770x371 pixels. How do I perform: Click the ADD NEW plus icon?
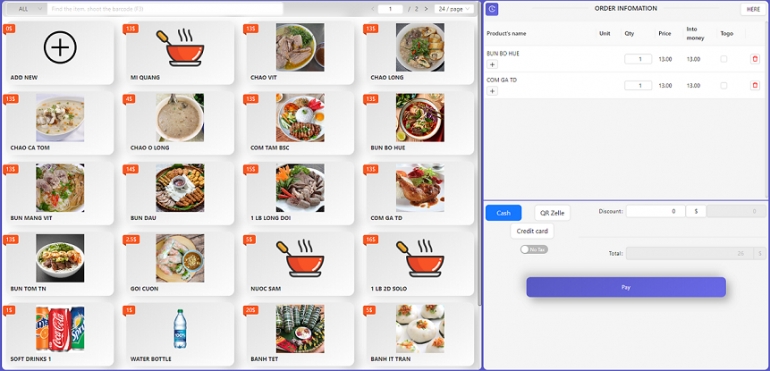point(60,47)
